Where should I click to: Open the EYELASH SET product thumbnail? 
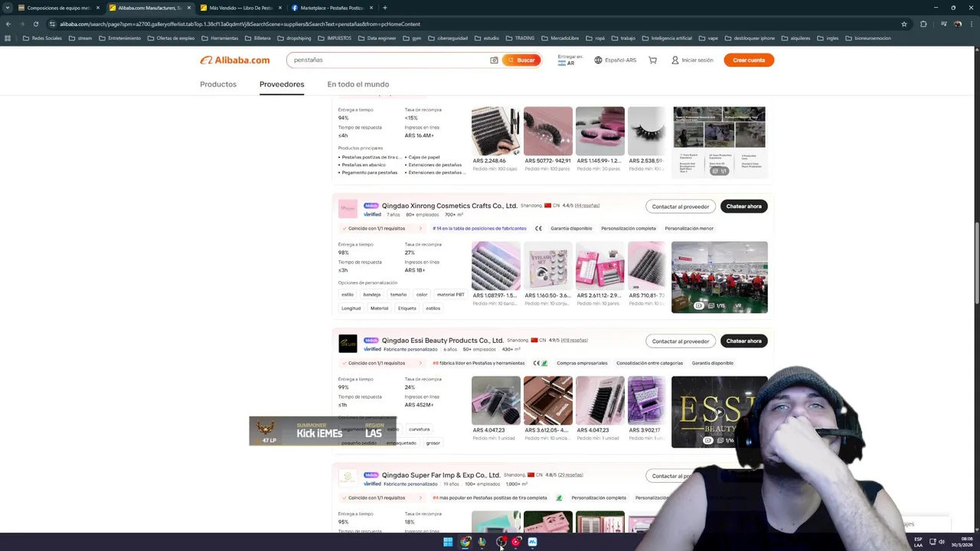(547, 266)
